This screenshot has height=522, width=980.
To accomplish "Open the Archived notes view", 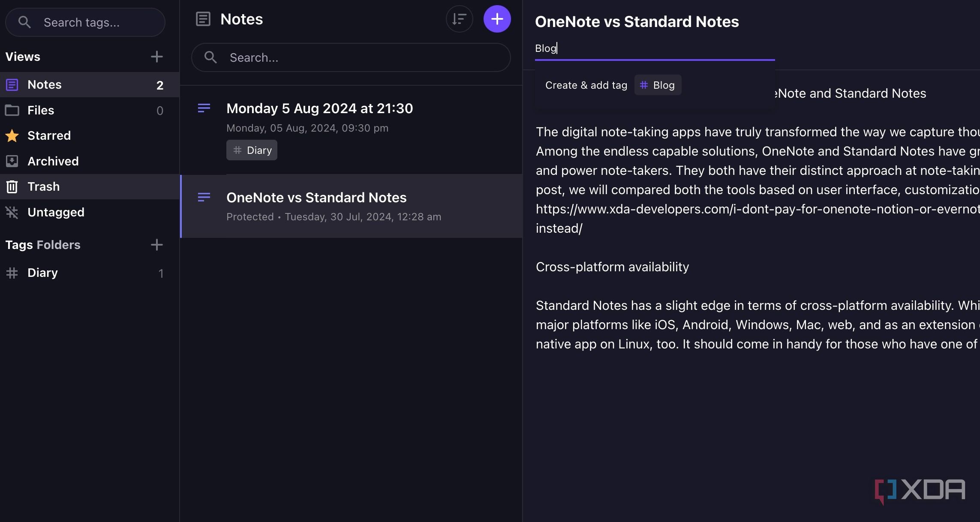I will 53,161.
